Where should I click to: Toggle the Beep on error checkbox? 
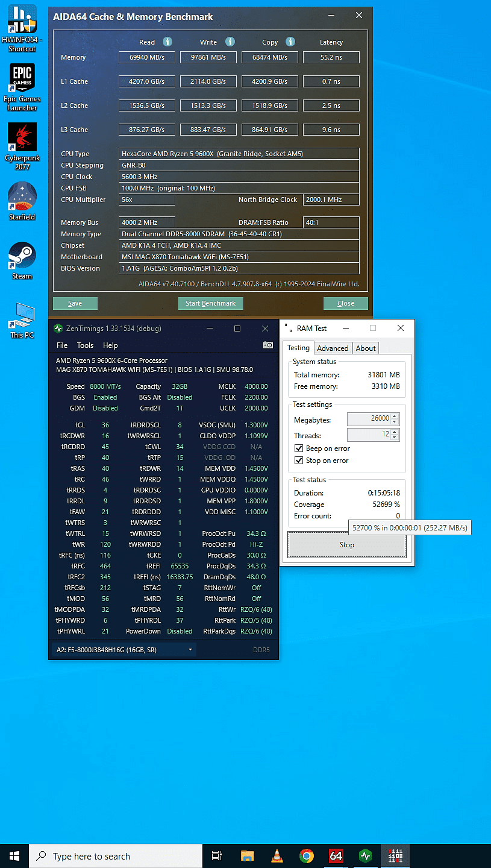pos(299,448)
